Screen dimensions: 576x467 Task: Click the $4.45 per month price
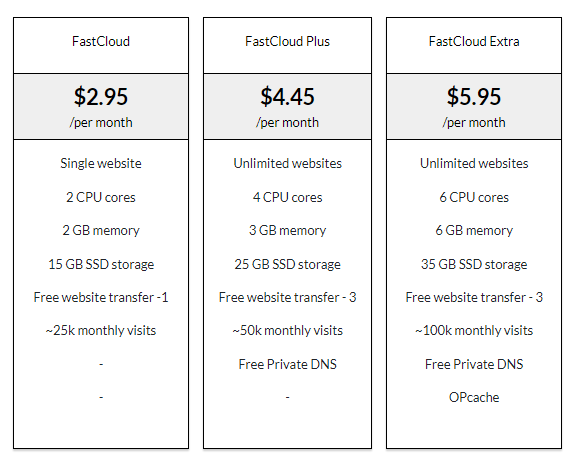coord(287,96)
